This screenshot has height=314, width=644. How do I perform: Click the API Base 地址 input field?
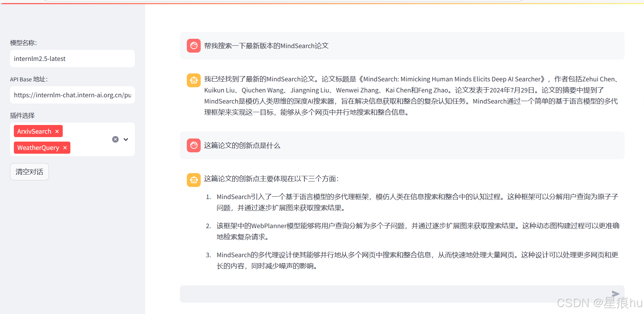click(72, 95)
